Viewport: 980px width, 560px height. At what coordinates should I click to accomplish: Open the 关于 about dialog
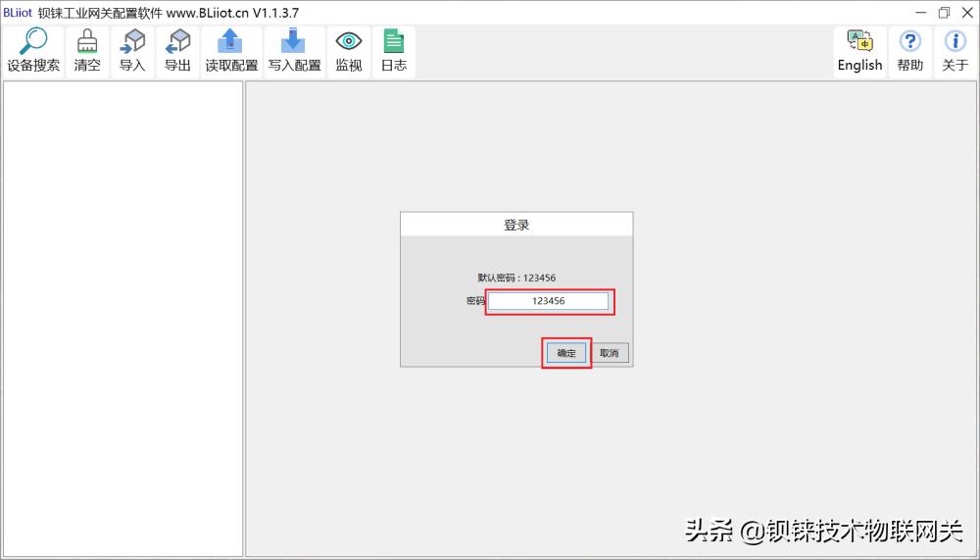[x=955, y=52]
